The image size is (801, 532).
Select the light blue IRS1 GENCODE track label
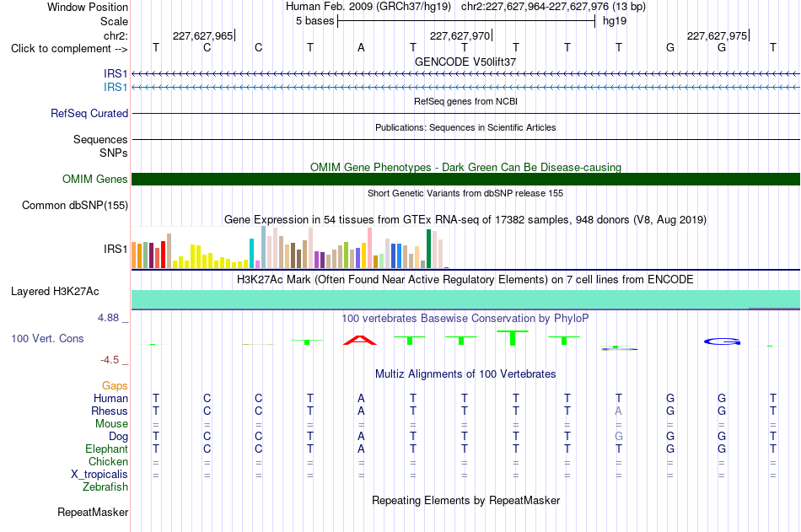click(x=116, y=88)
